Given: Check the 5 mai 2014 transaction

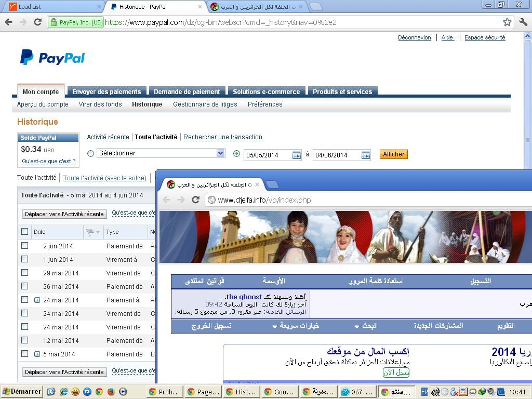Looking at the screenshot, I should click(25, 354).
